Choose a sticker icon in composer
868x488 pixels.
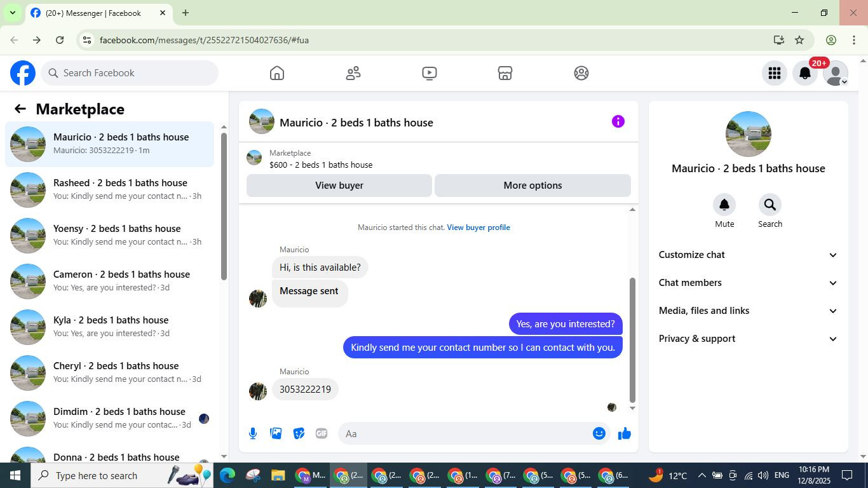coord(299,433)
